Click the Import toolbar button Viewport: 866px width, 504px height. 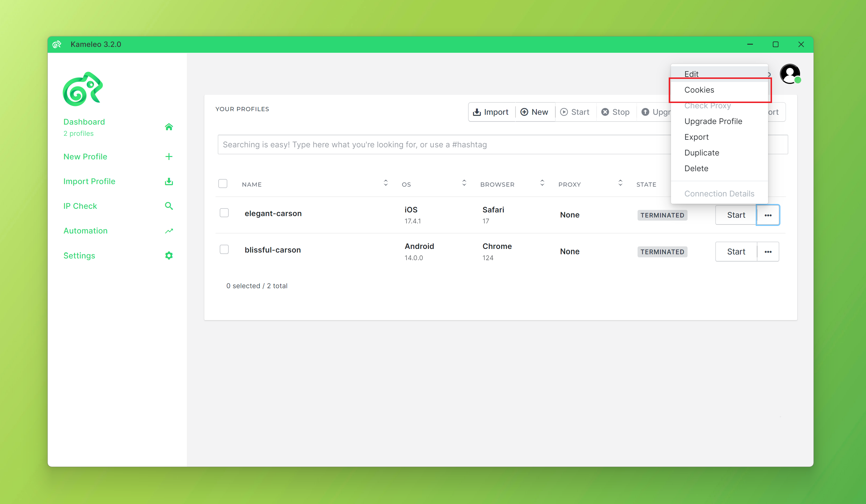pyautogui.click(x=491, y=112)
